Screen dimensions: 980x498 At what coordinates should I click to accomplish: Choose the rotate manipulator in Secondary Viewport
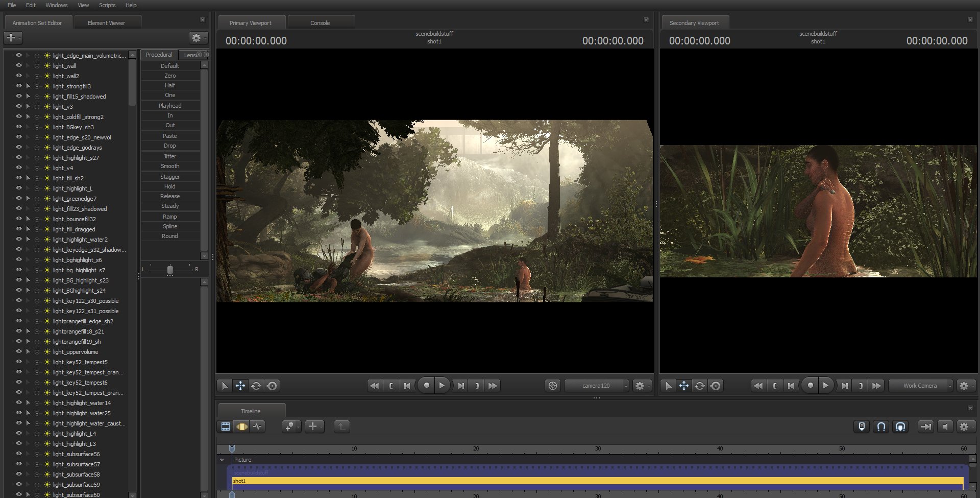(x=700, y=386)
